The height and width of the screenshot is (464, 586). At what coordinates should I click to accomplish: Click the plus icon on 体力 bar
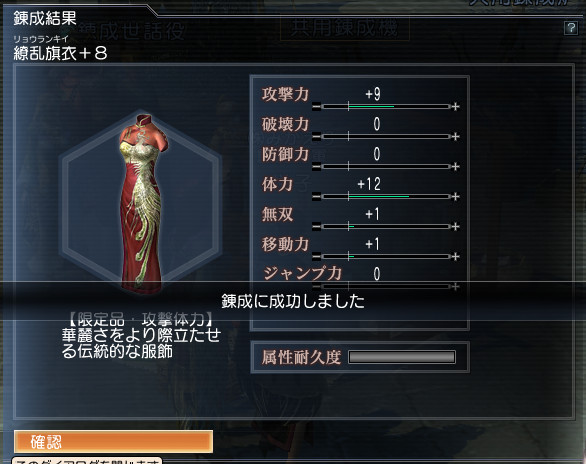click(455, 197)
